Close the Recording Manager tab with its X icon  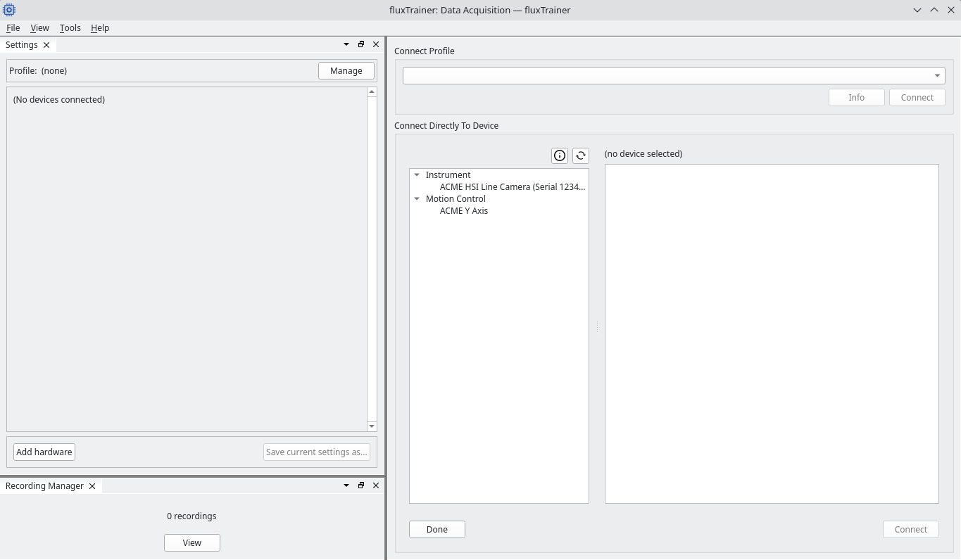tap(92, 486)
